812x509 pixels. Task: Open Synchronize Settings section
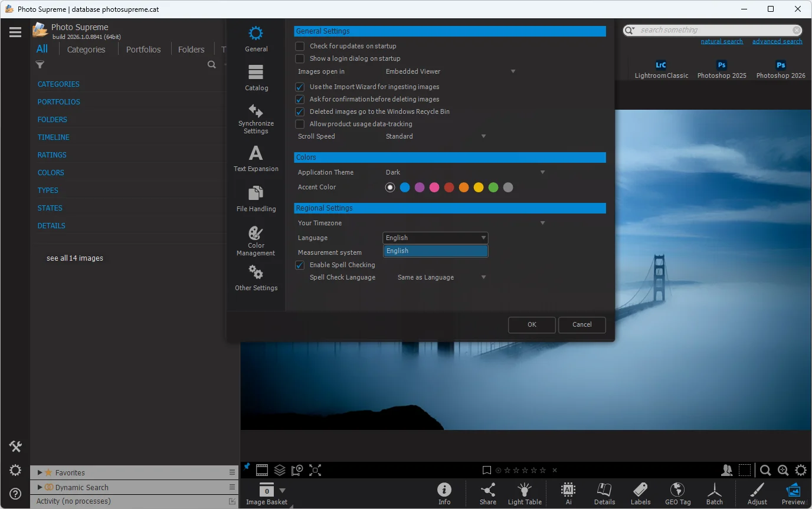coord(256,118)
